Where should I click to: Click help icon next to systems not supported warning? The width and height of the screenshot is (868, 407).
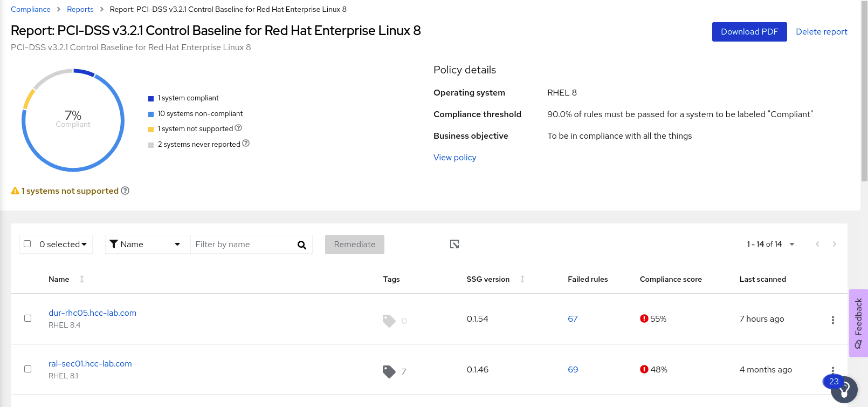point(125,191)
